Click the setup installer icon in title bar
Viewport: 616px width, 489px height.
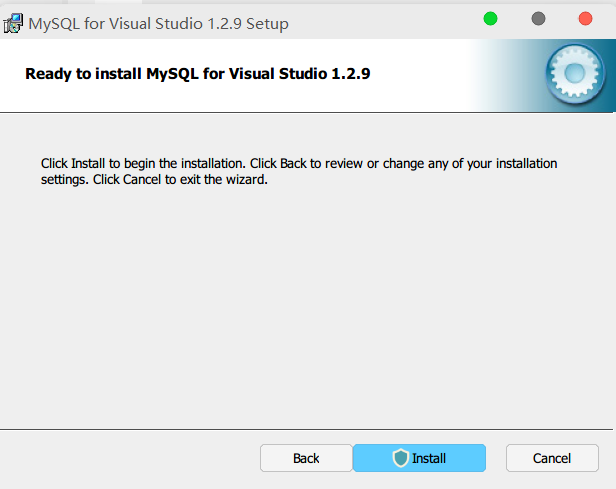[x=15, y=22]
